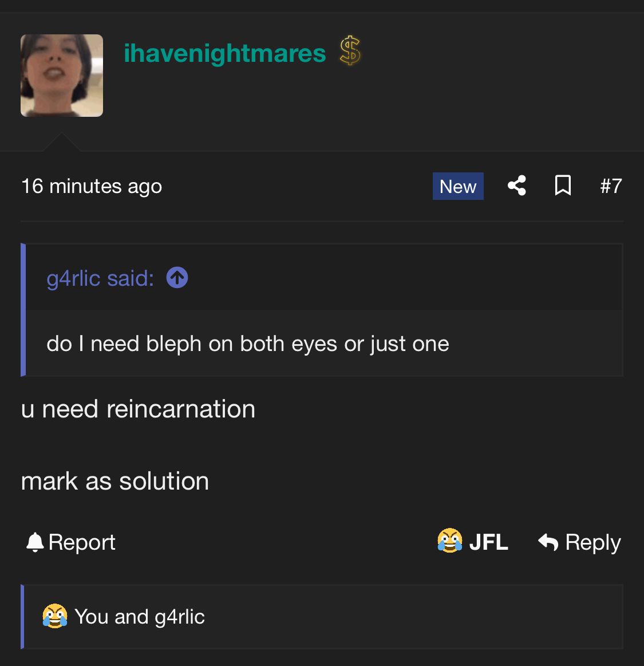
Task: Reply to this post
Action: click(x=579, y=542)
